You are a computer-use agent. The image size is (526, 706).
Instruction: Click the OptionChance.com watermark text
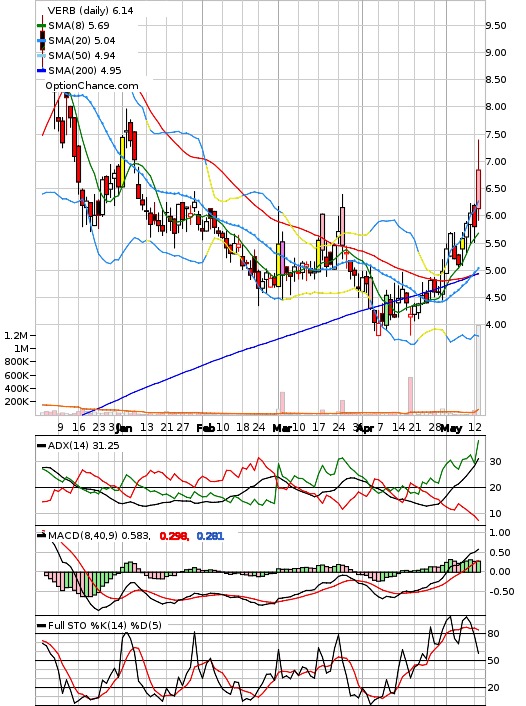click(92, 86)
